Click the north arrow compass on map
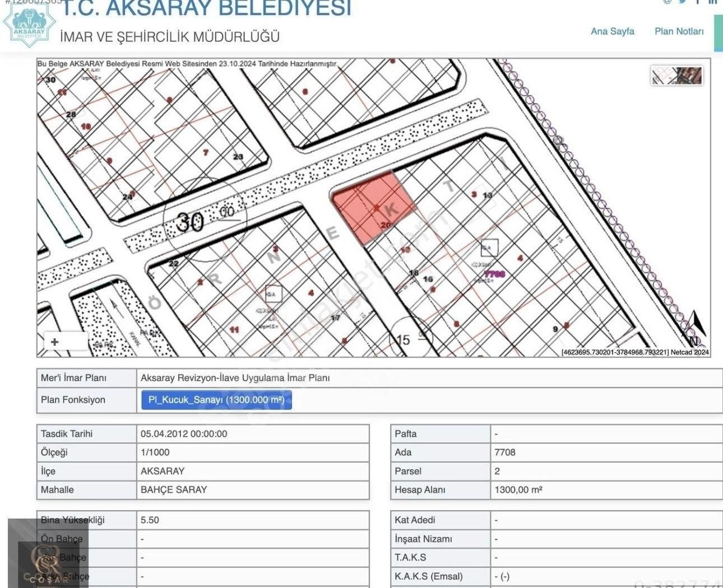The height and width of the screenshot is (588, 723). point(694,328)
